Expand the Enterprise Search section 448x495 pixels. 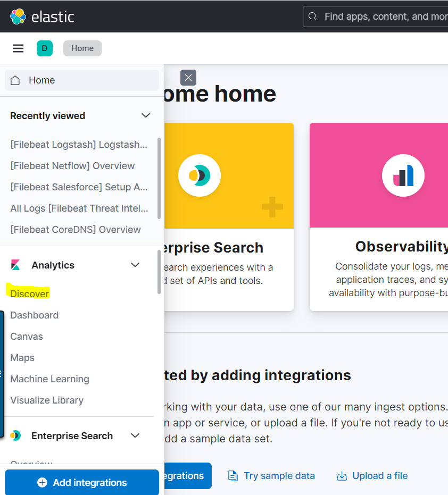pos(135,435)
